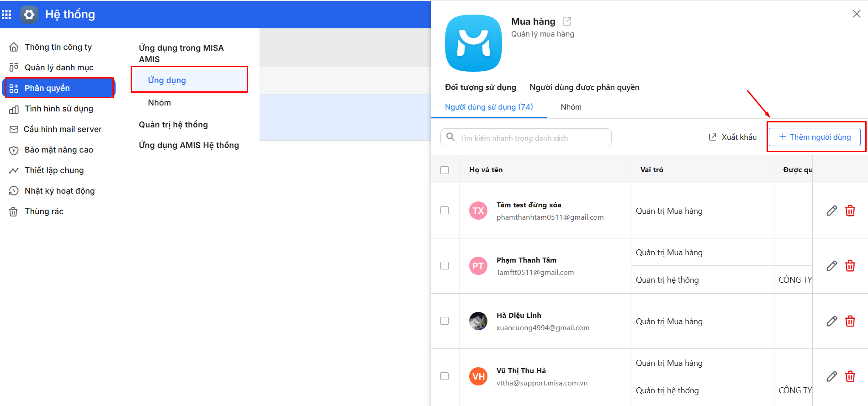Click Hà Diệu Linh's profile photo
The width and height of the screenshot is (868, 406).
pyautogui.click(x=478, y=321)
